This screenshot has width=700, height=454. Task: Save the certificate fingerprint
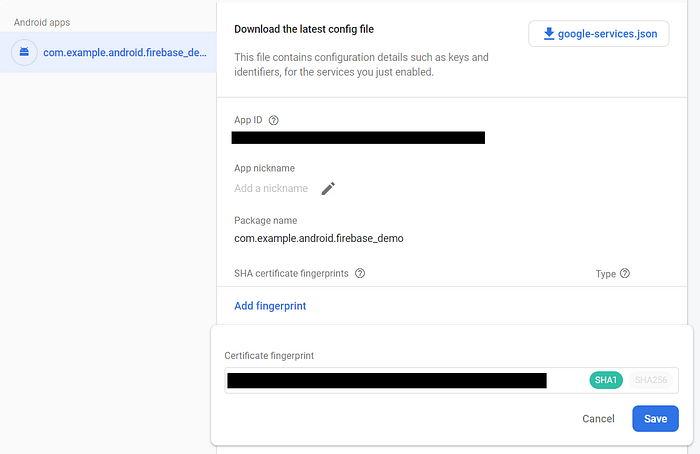pyautogui.click(x=655, y=419)
